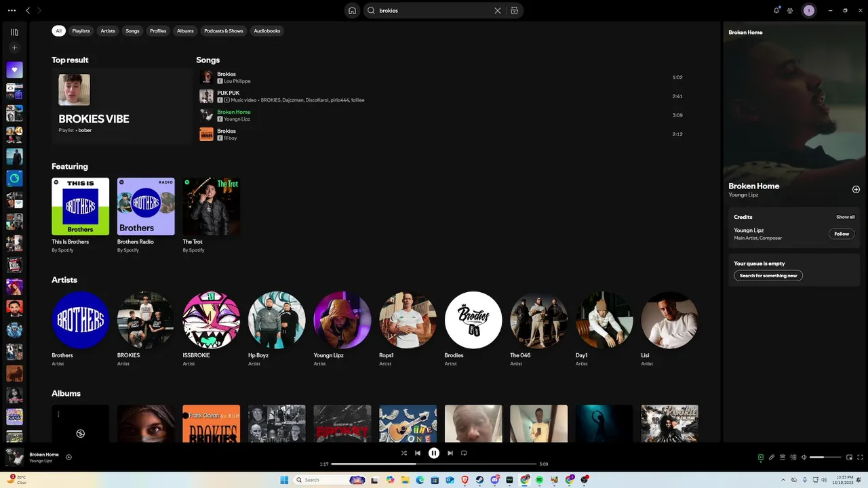Open the miniplayer icon
Image resolution: width=868 pixels, height=488 pixels.
(850, 457)
